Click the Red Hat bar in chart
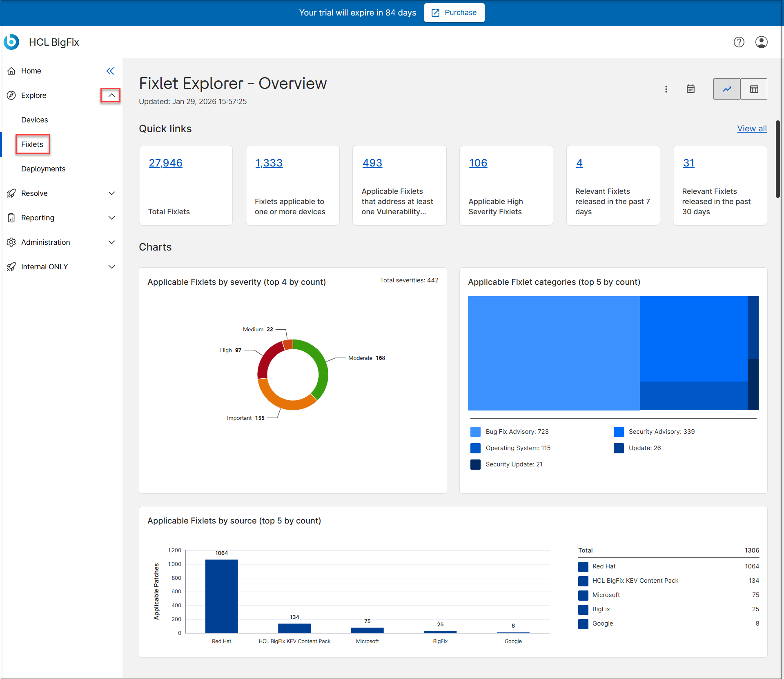 point(221,596)
